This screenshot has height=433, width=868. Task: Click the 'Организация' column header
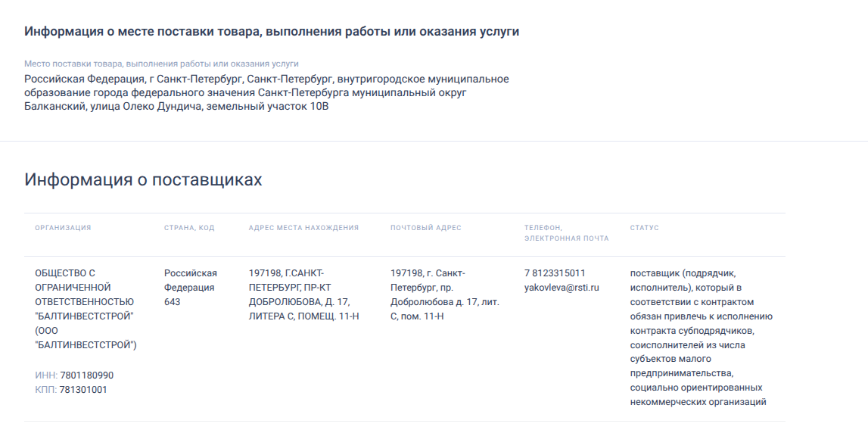point(63,228)
